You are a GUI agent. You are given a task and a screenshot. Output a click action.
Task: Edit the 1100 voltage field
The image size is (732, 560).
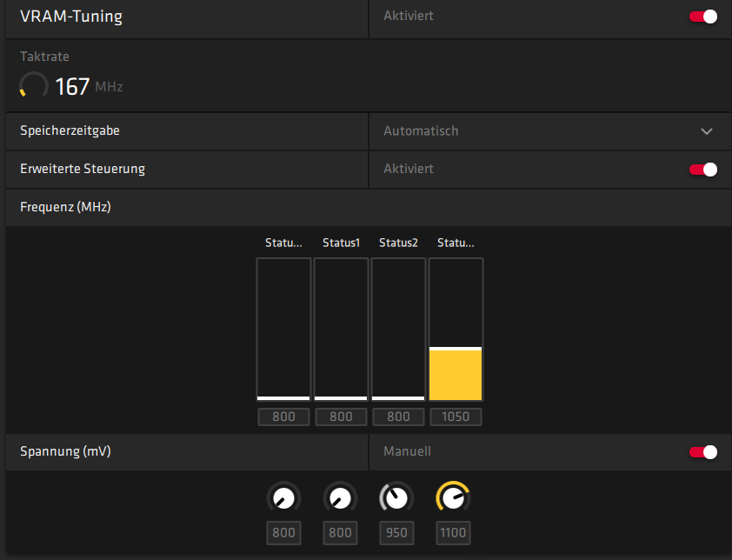453,533
